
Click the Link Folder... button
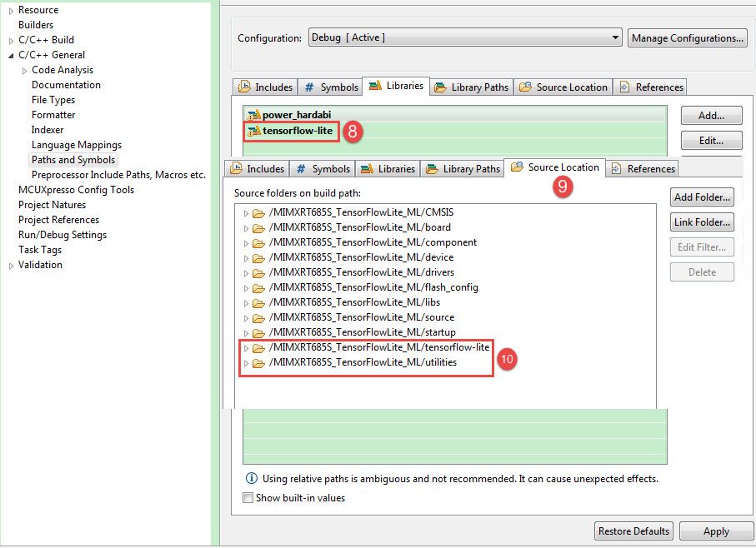point(702,222)
